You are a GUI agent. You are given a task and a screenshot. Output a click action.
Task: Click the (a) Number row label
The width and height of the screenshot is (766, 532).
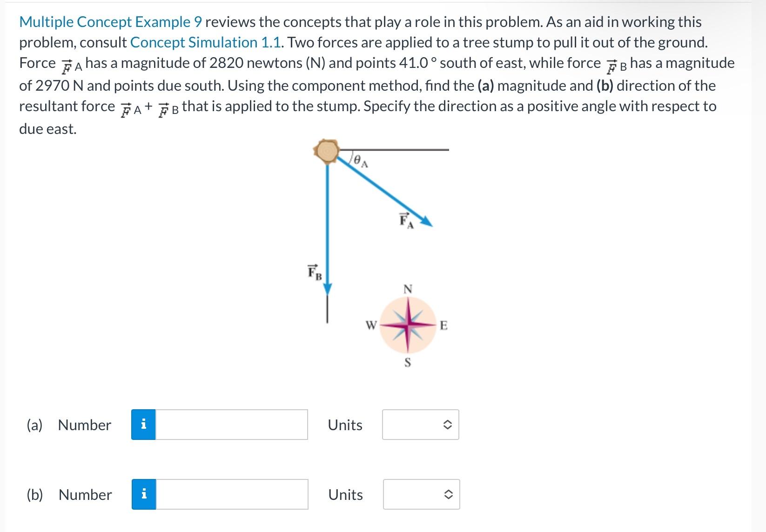(x=84, y=424)
